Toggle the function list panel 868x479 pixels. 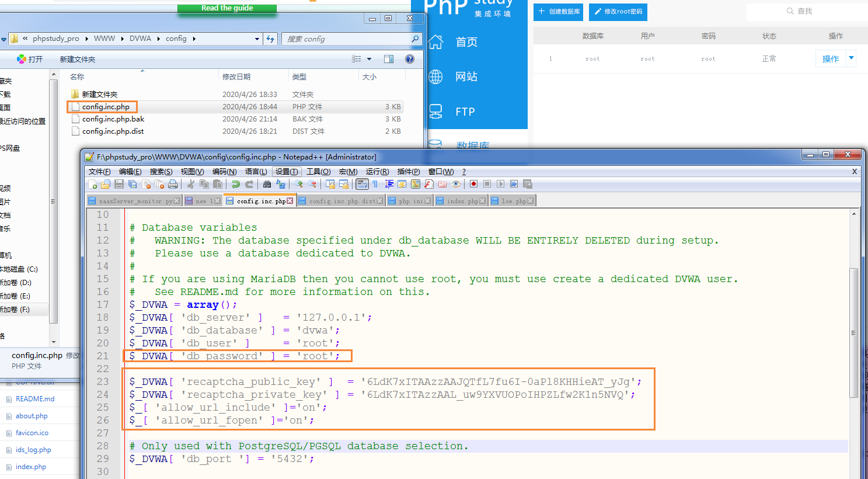pyautogui.click(x=428, y=184)
